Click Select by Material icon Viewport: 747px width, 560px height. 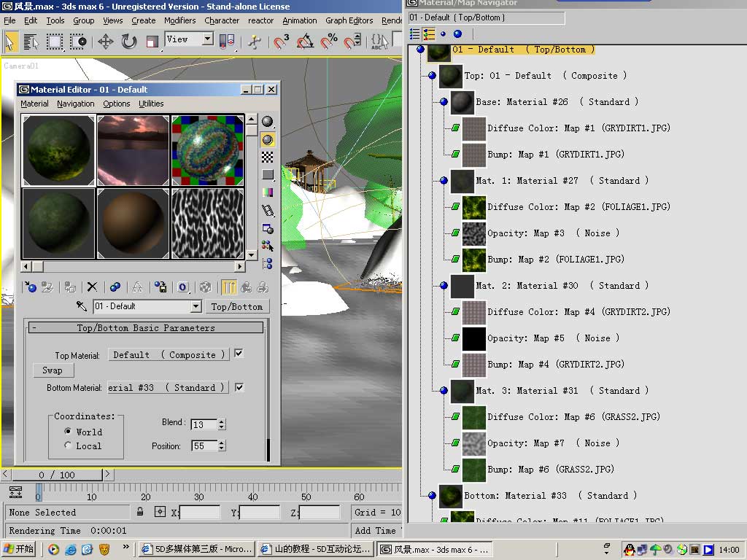[267, 246]
